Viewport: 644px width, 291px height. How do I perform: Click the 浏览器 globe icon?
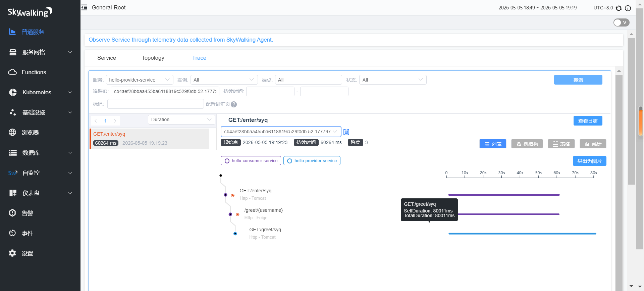pos(12,133)
